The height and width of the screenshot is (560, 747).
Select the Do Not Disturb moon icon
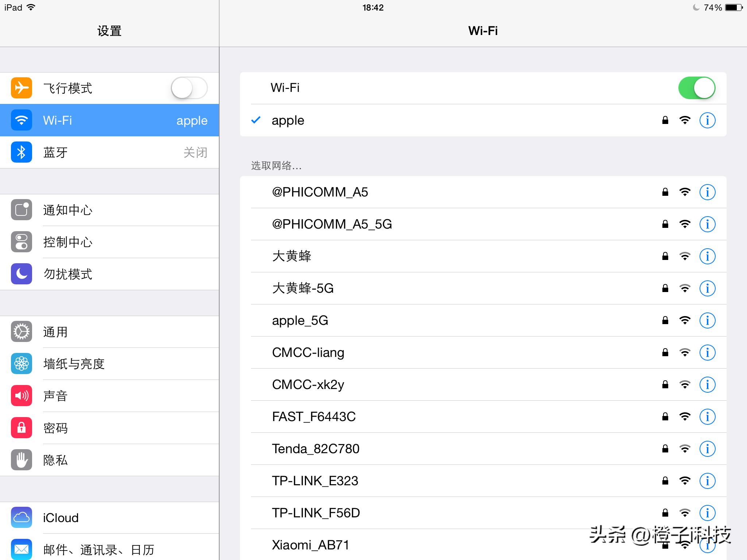click(x=21, y=274)
